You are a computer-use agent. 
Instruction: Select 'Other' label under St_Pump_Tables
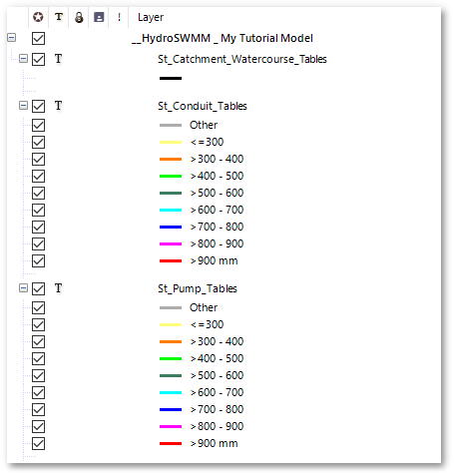[x=204, y=307]
